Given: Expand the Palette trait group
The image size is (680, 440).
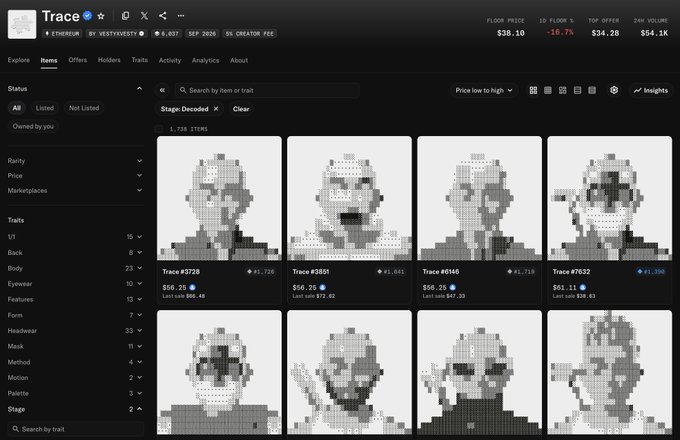Looking at the screenshot, I should tap(75, 393).
